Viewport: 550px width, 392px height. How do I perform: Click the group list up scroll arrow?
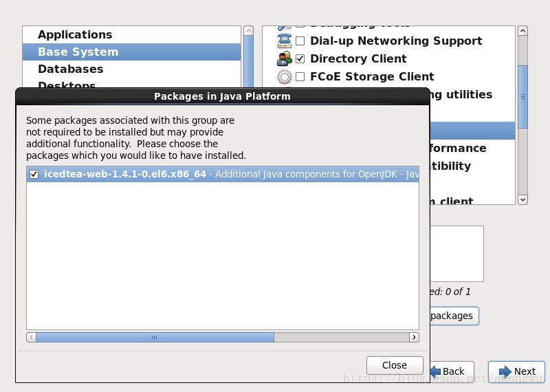click(x=522, y=30)
